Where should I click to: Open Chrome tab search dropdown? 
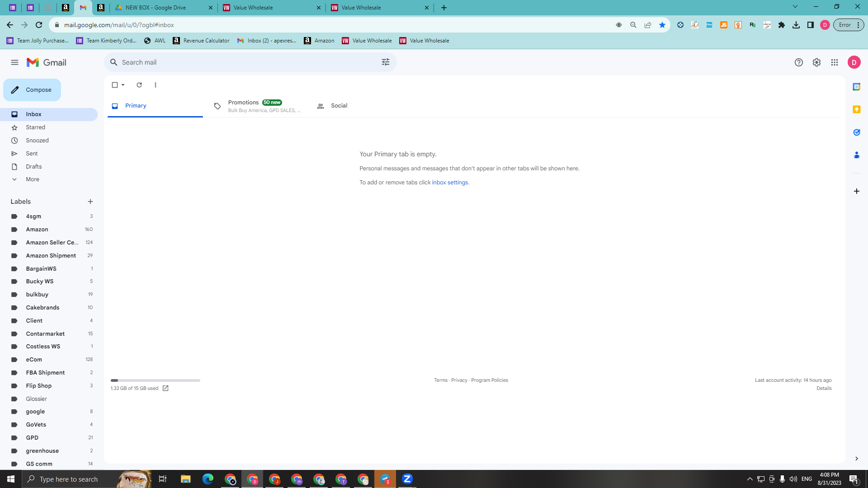tap(795, 7)
